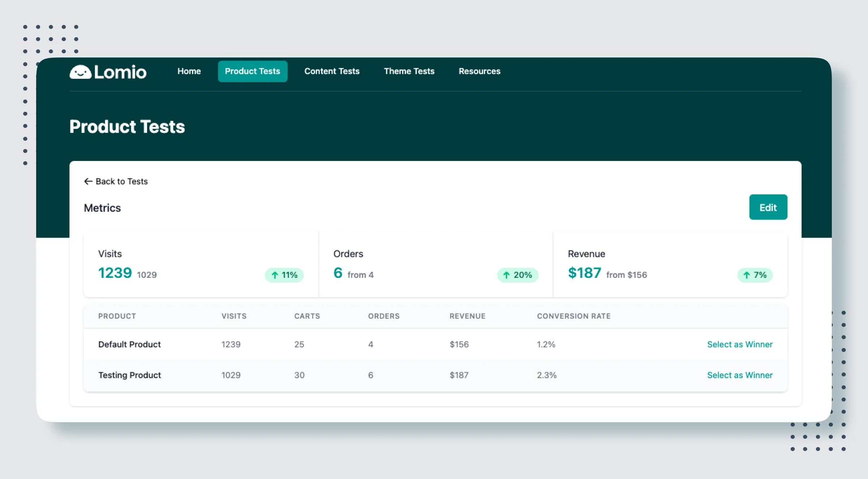
Task: Go to Theme Tests tab
Action: (x=409, y=71)
